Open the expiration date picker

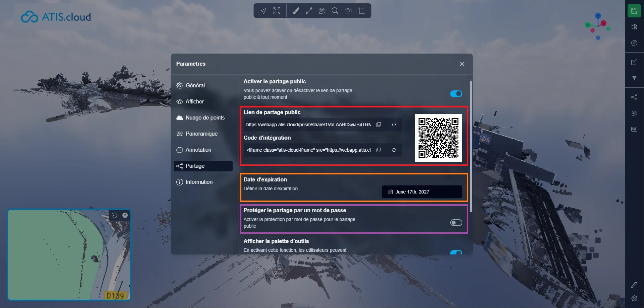coord(422,192)
